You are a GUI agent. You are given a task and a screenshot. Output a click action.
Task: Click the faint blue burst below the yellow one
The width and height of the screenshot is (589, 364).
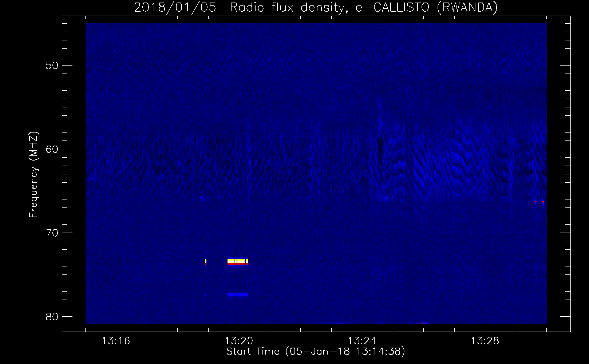pos(238,295)
